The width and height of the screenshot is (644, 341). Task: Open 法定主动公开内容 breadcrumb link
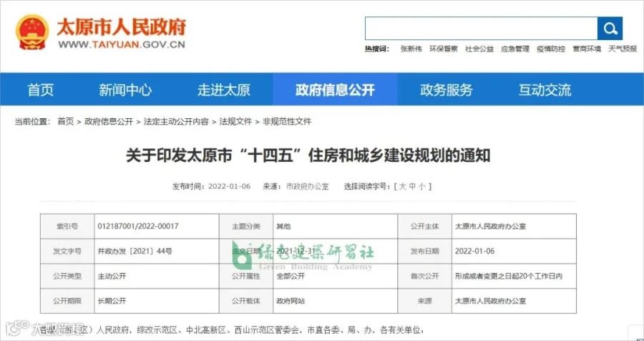click(176, 121)
